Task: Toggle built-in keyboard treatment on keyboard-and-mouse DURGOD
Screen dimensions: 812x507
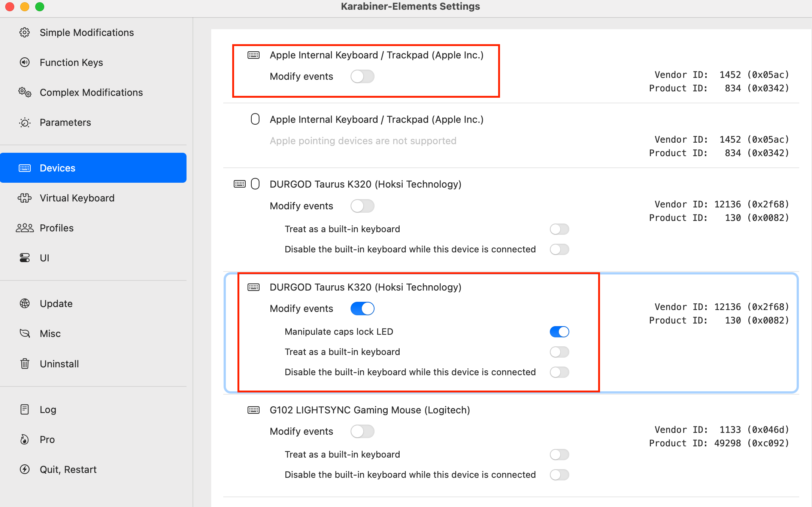Action: 560,229
